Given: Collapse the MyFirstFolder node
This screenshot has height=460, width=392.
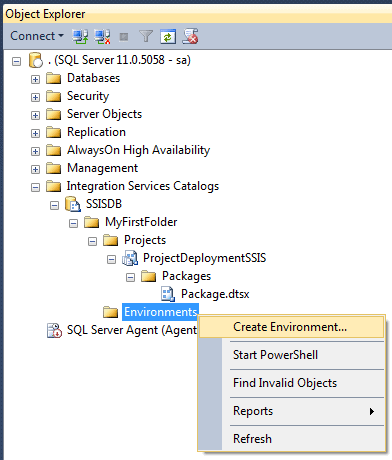Looking at the screenshot, I should [x=73, y=223].
